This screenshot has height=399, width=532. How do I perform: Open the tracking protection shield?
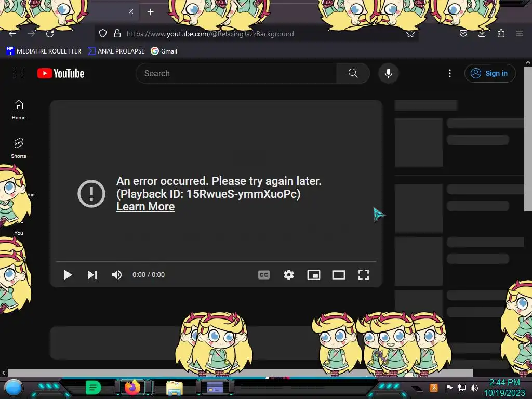coord(103,33)
